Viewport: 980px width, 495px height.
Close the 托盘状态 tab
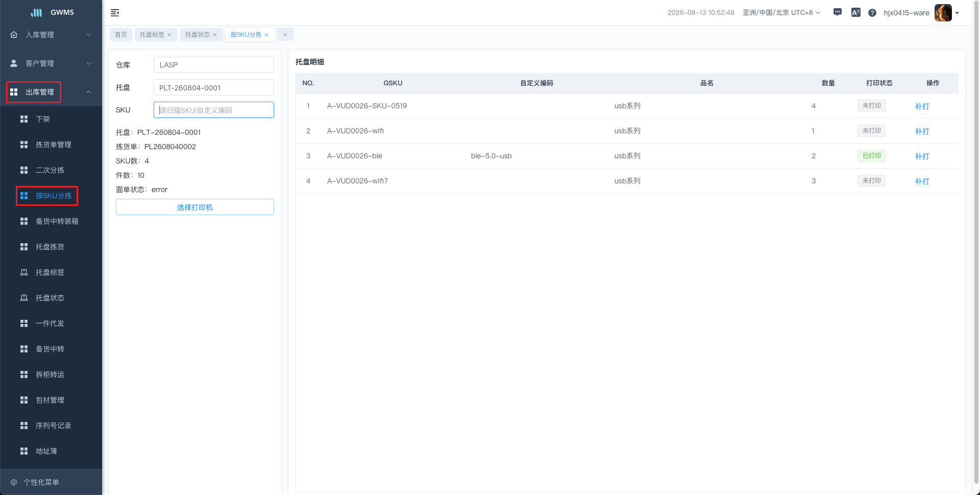[x=215, y=35]
